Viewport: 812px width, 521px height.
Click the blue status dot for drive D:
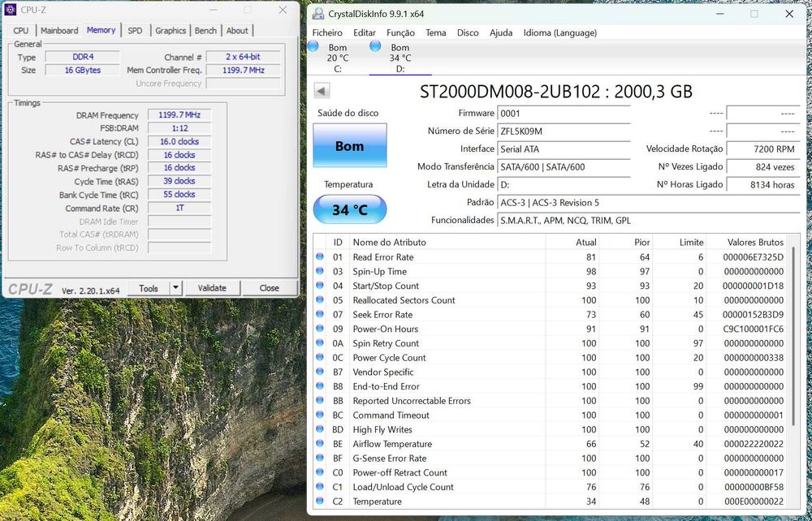pyautogui.click(x=375, y=46)
